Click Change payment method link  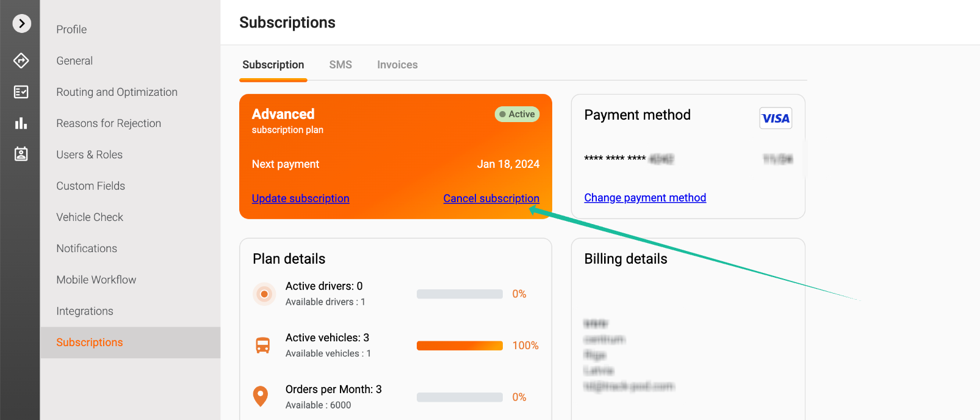[x=645, y=198]
